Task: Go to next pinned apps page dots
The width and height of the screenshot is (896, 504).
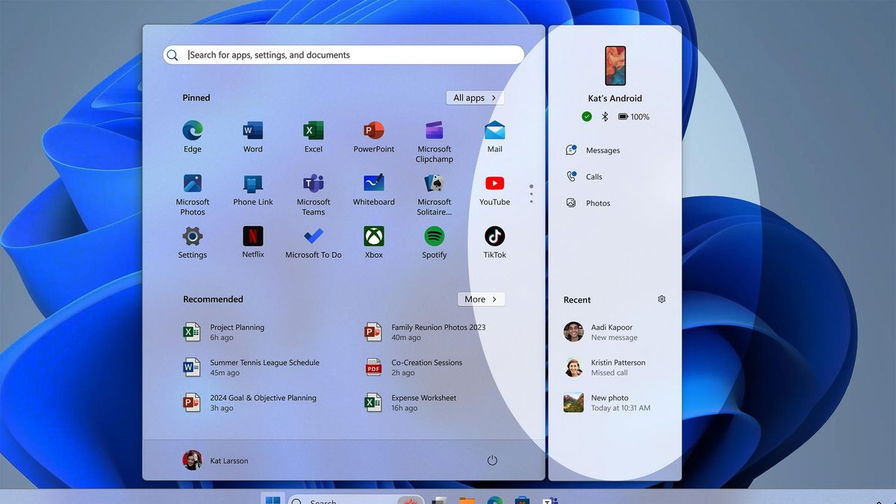Action: pos(531,194)
